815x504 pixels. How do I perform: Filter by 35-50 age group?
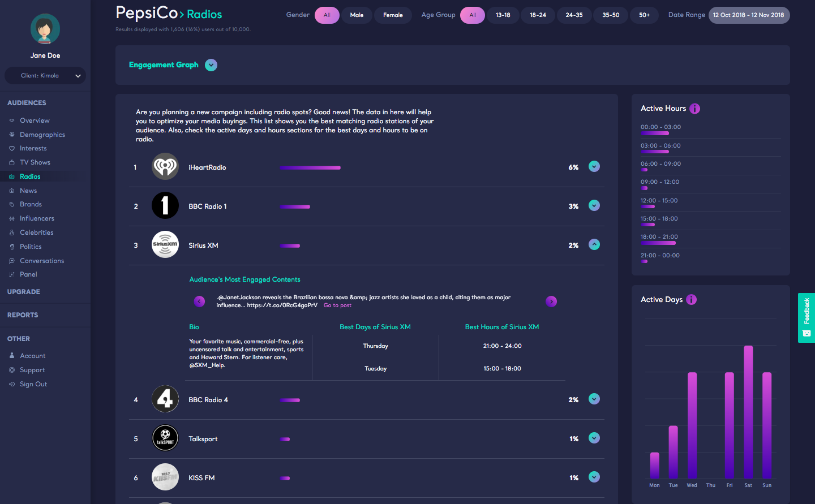pyautogui.click(x=611, y=15)
